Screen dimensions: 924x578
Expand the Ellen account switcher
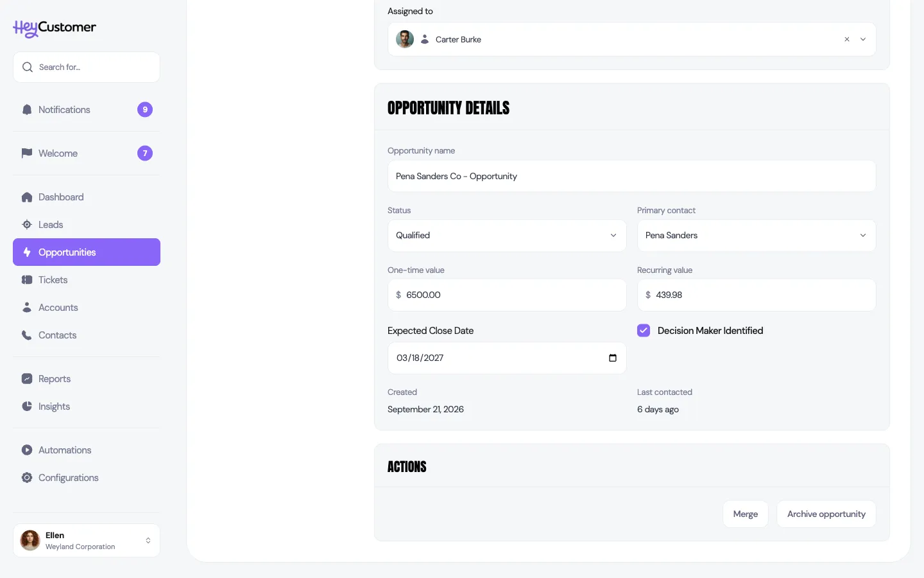[87, 541]
